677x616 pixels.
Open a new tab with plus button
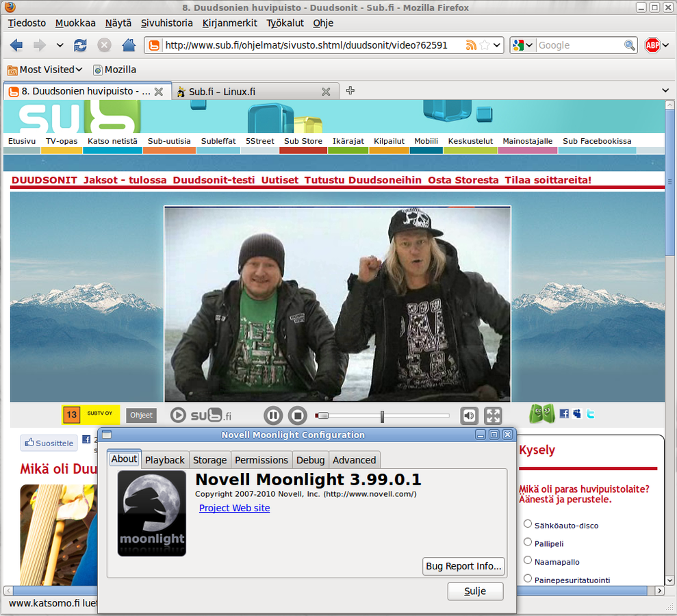(x=350, y=90)
